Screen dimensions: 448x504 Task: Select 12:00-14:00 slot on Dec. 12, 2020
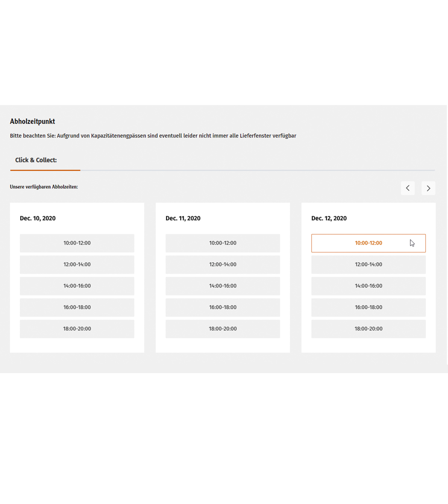(x=368, y=265)
